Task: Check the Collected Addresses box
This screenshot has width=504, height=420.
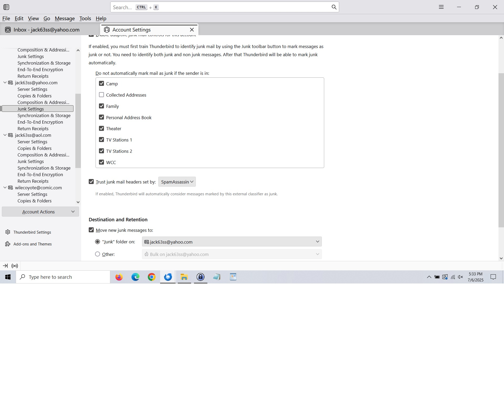Action: point(102,95)
